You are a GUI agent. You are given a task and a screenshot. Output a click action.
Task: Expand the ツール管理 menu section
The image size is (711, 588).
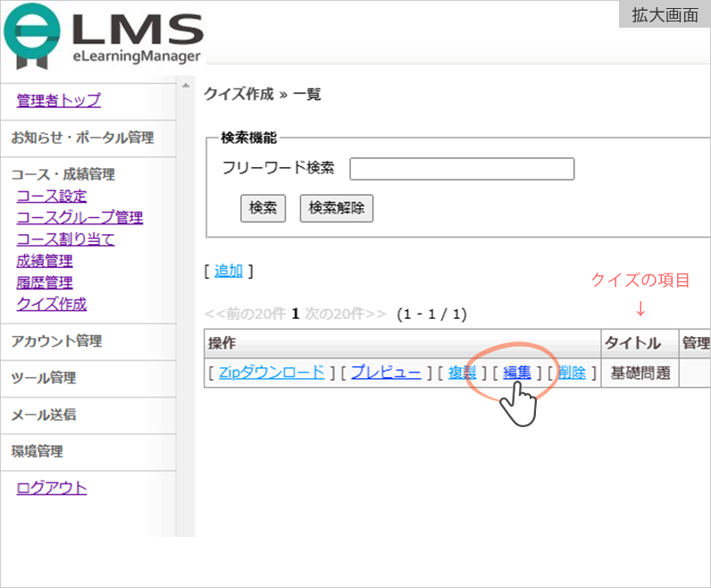[x=44, y=378]
